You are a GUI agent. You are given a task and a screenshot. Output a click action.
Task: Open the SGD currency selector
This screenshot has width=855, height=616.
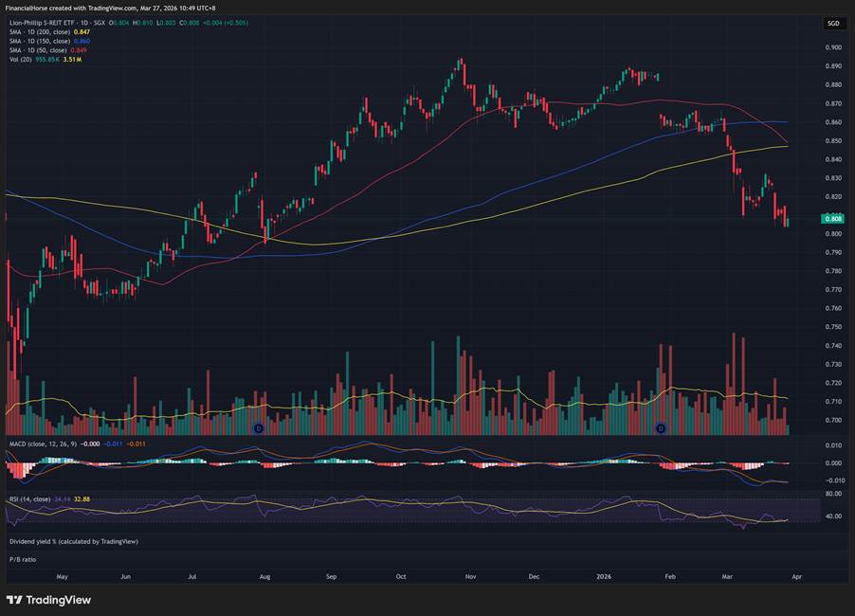pyautogui.click(x=833, y=23)
